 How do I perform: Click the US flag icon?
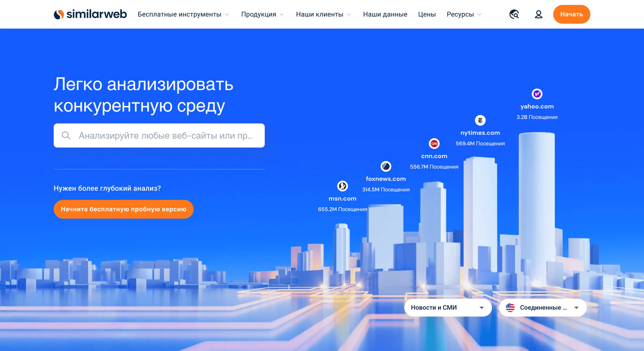[x=510, y=307]
